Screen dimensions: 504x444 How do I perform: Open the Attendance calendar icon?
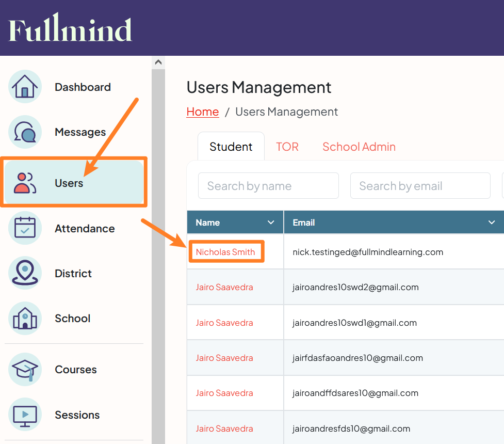tap(25, 228)
